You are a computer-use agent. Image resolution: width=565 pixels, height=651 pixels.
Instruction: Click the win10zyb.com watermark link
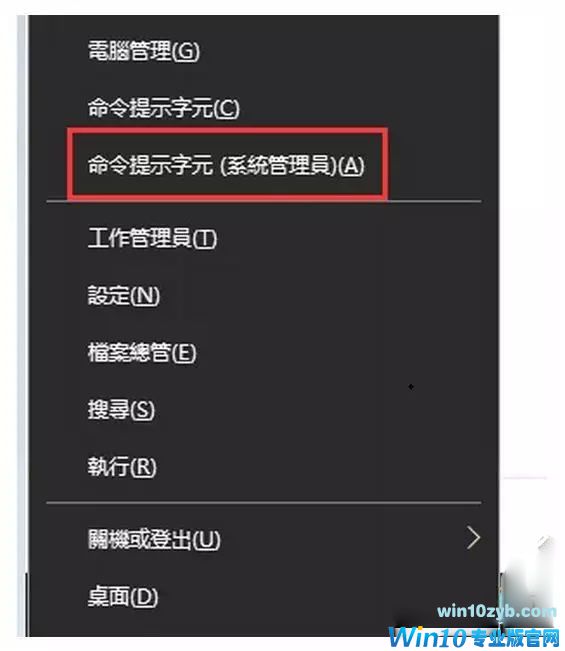pos(497,611)
